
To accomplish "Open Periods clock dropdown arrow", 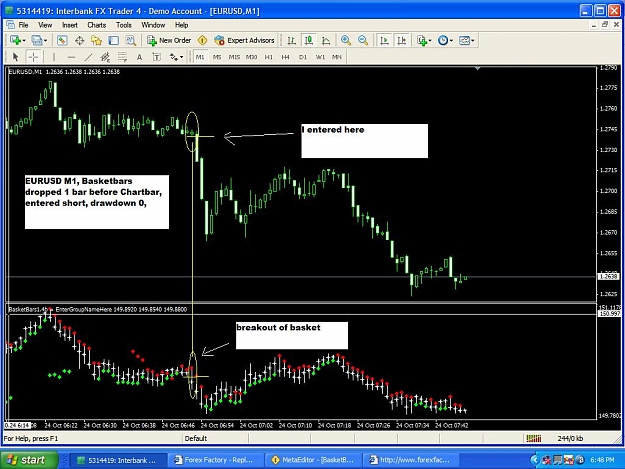I will click(451, 41).
